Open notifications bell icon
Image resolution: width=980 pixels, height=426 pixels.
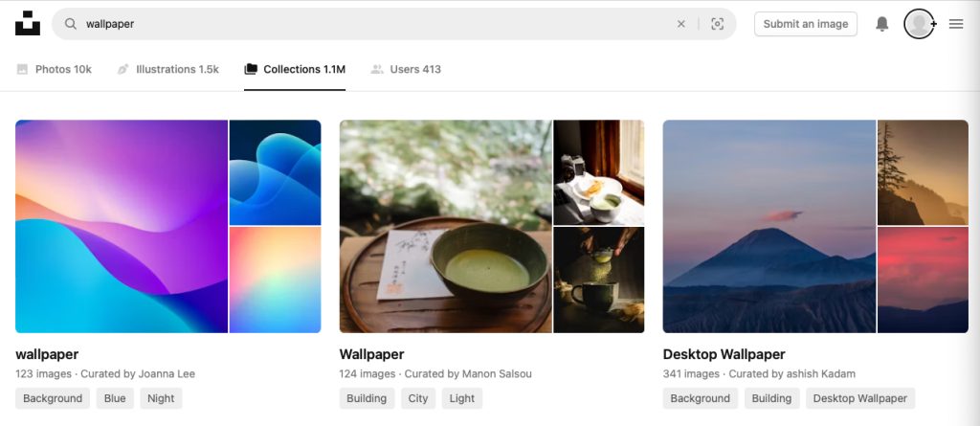pos(881,24)
